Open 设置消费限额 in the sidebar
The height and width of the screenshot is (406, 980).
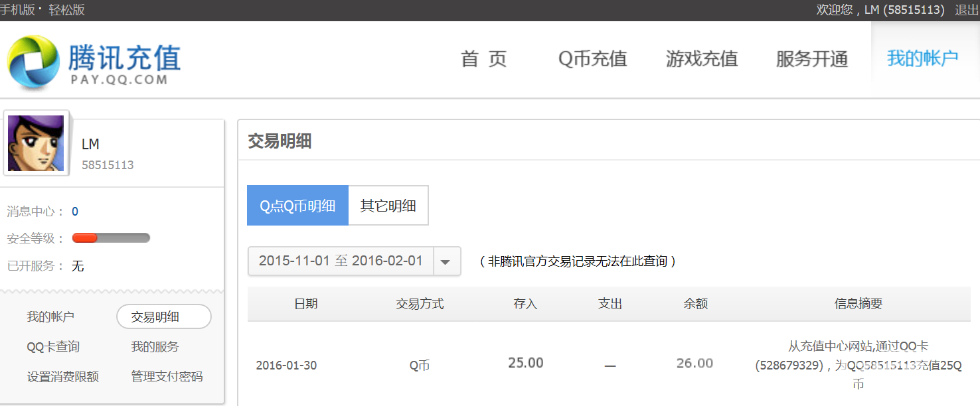[x=62, y=377]
